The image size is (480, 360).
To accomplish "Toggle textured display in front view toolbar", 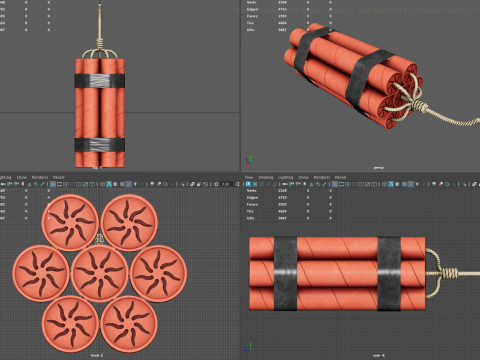I will (129, 184).
